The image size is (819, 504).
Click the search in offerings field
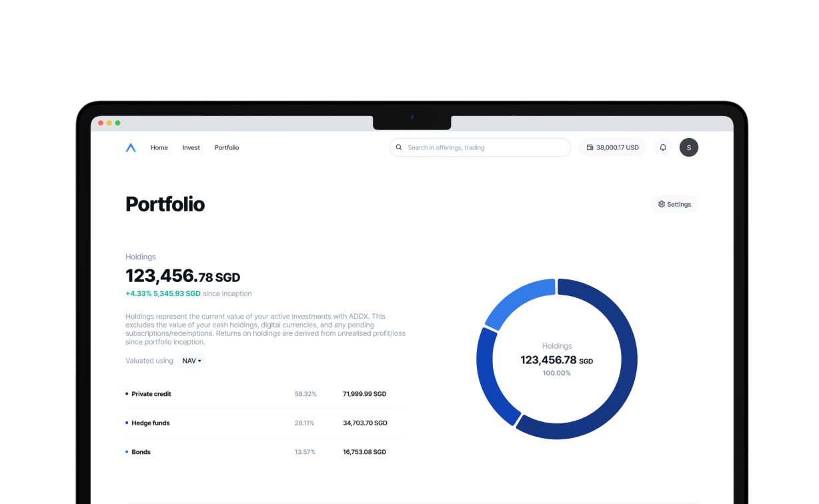[480, 147]
